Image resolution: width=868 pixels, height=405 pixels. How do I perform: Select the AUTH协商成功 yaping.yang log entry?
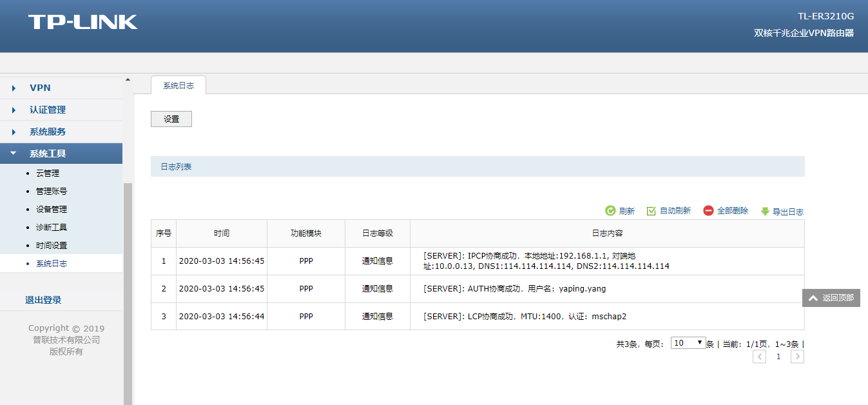pyautogui.click(x=515, y=289)
